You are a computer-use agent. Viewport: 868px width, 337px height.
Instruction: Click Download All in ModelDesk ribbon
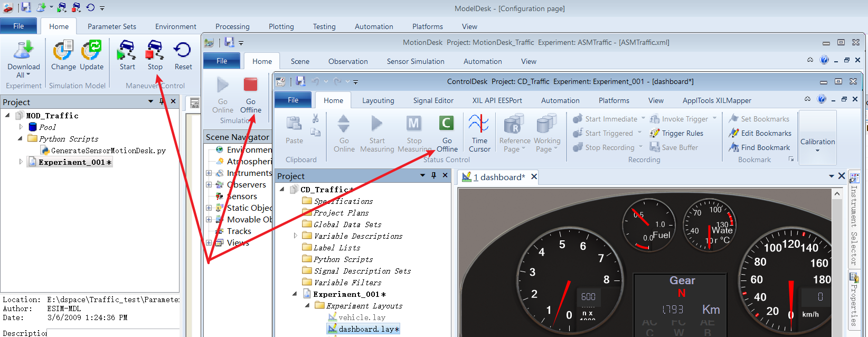coord(23,59)
